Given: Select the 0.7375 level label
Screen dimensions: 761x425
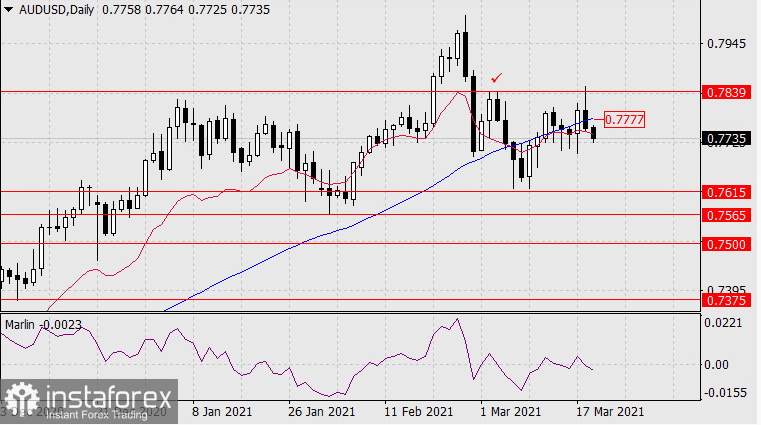Looking at the screenshot, I should pyautogui.click(x=727, y=300).
